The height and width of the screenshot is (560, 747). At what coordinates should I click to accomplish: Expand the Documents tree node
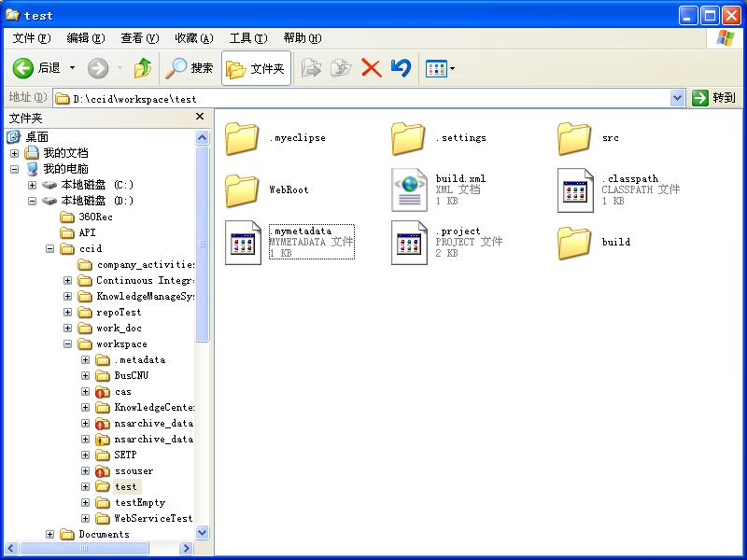pos(49,534)
